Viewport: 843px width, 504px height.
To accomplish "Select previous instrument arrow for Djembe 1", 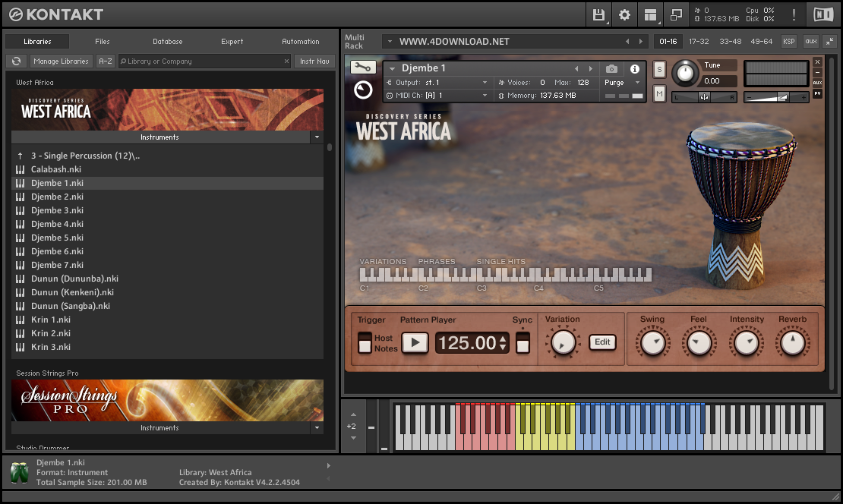I will [576, 69].
